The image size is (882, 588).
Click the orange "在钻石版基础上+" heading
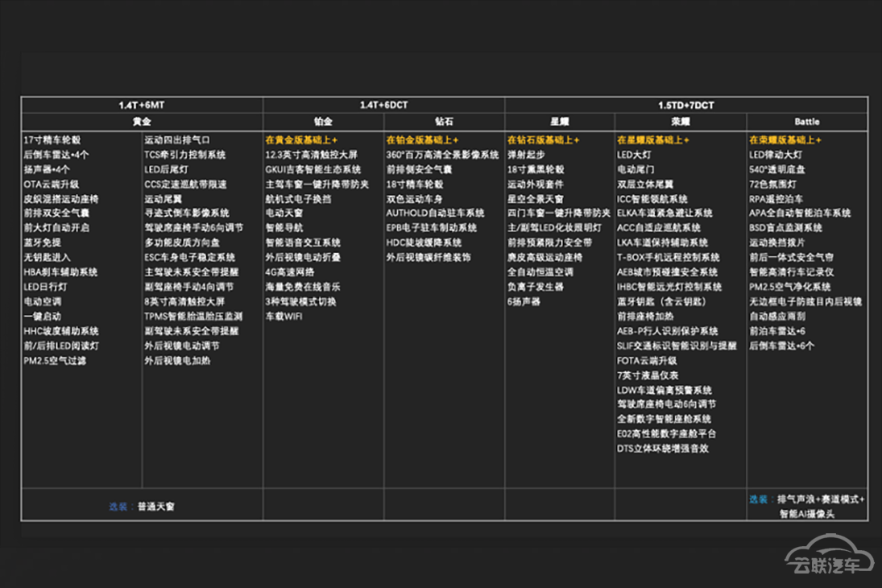(543, 140)
